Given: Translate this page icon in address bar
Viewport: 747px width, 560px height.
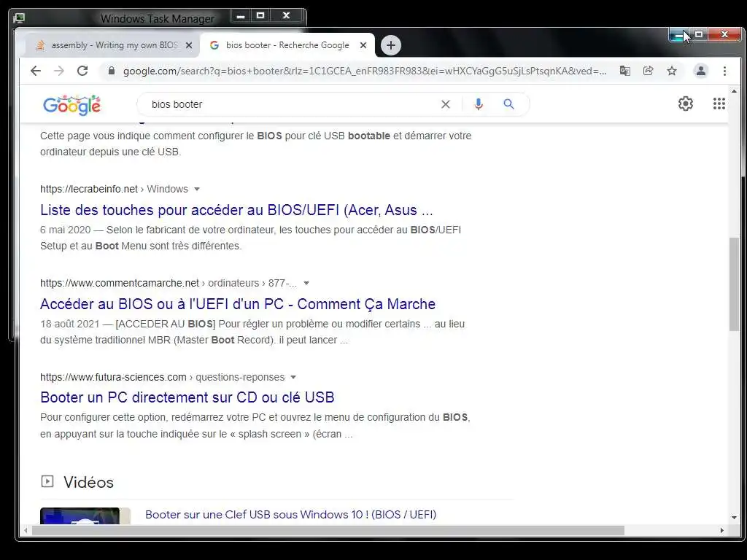Looking at the screenshot, I should click(625, 71).
